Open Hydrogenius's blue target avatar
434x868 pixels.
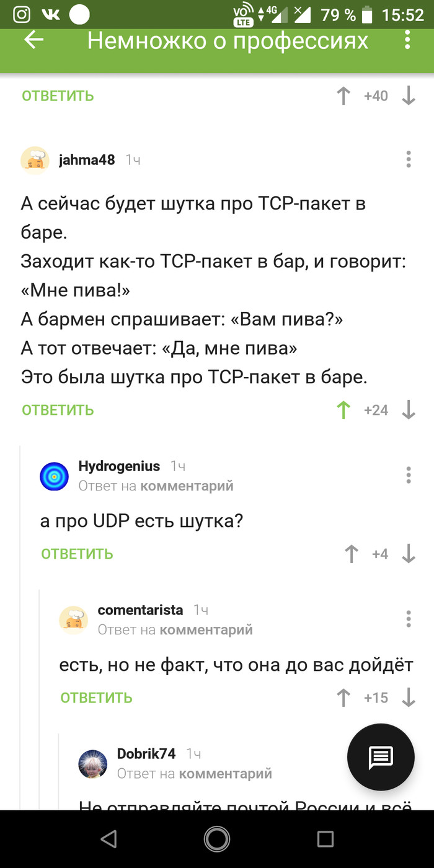click(x=55, y=476)
